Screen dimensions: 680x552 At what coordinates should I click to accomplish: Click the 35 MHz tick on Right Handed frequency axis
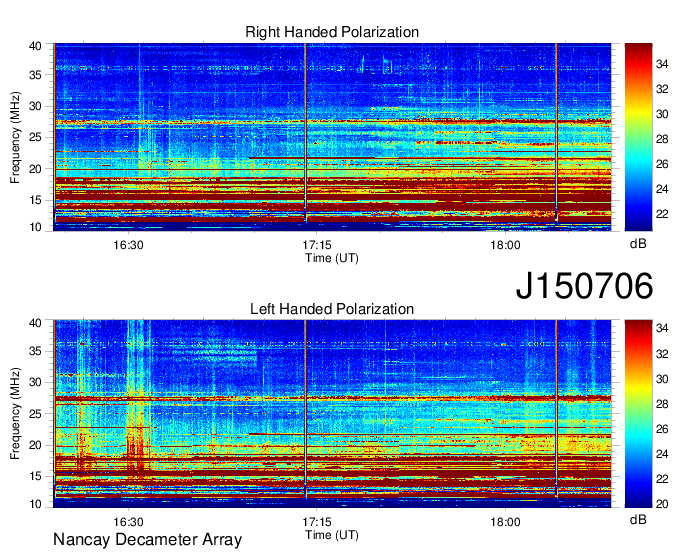coord(35,75)
